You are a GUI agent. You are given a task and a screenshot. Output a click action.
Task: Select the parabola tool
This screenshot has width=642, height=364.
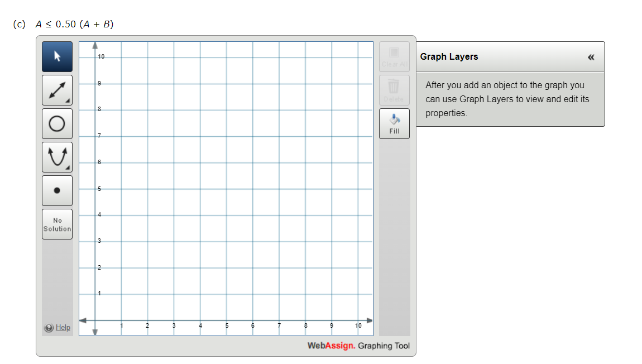tap(57, 157)
